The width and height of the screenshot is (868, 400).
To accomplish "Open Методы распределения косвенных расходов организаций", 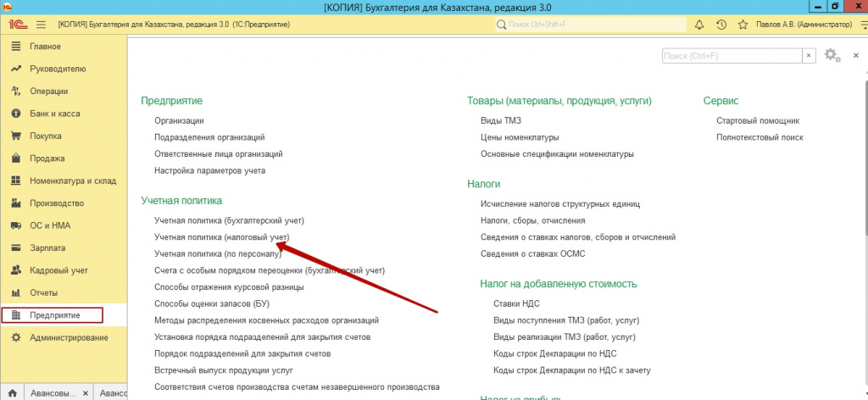I will tap(266, 320).
